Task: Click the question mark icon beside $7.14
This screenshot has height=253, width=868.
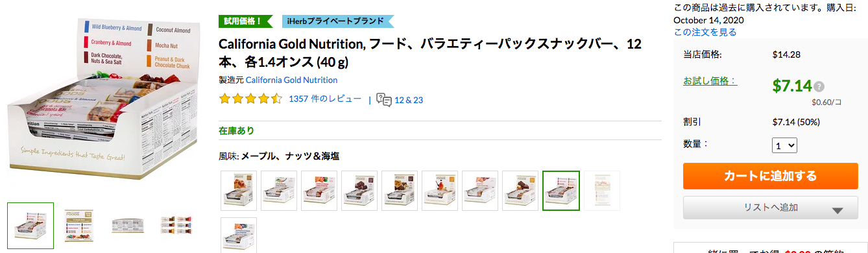Action: [x=819, y=87]
